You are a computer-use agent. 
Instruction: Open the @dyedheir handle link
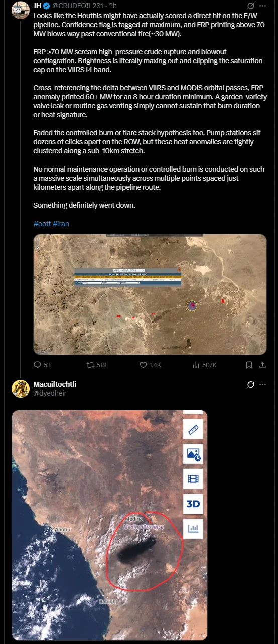pos(50,393)
